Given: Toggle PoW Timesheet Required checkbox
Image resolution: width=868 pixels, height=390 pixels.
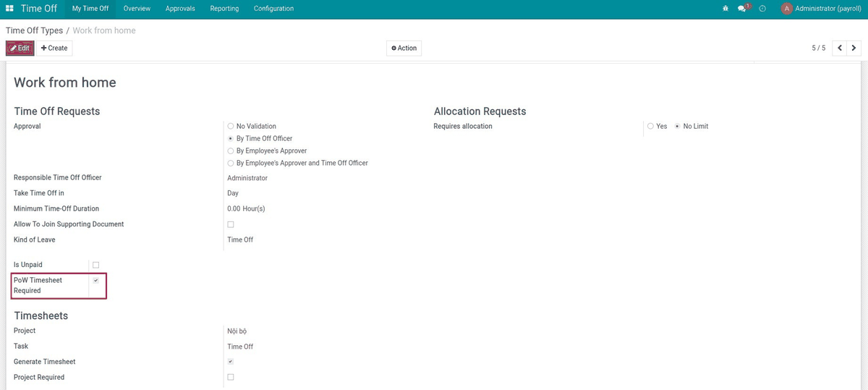Looking at the screenshot, I should point(95,280).
